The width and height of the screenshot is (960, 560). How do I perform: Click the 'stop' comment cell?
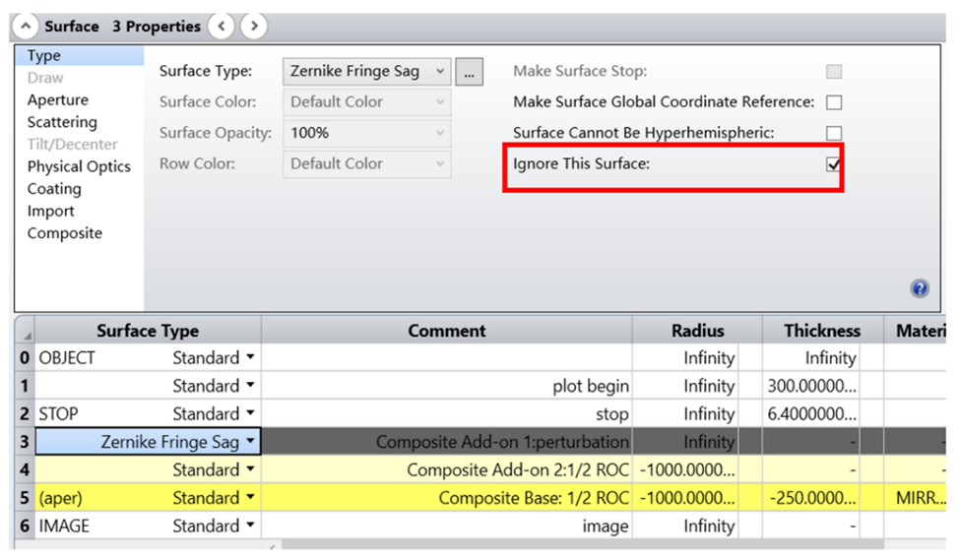point(447,413)
